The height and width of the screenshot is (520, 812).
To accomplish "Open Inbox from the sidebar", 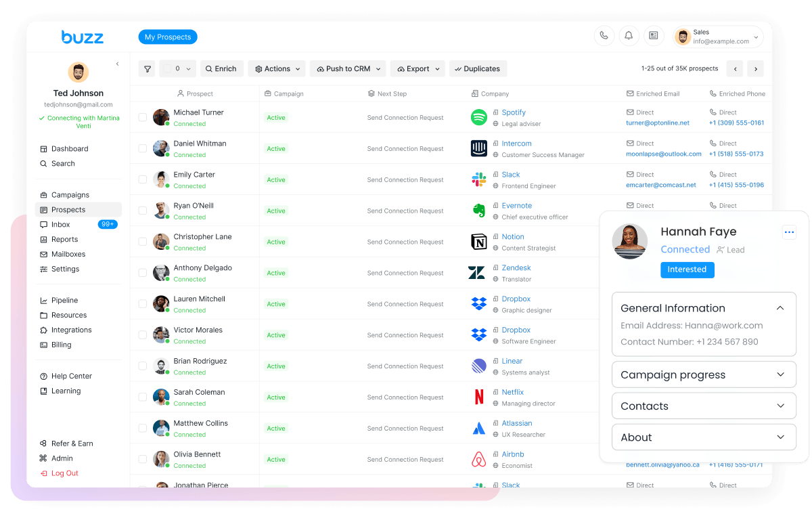I will point(61,224).
